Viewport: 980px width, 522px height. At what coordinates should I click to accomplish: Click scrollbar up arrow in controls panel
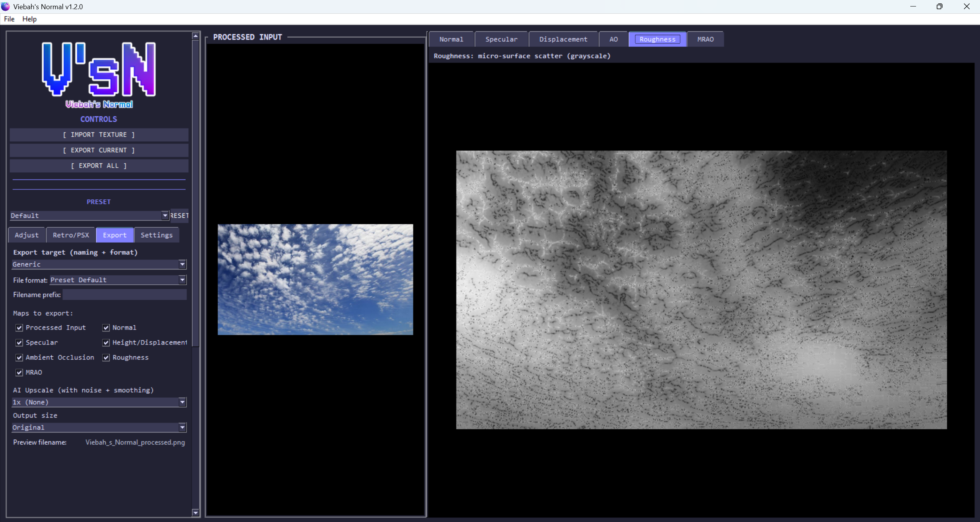[x=195, y=36]
